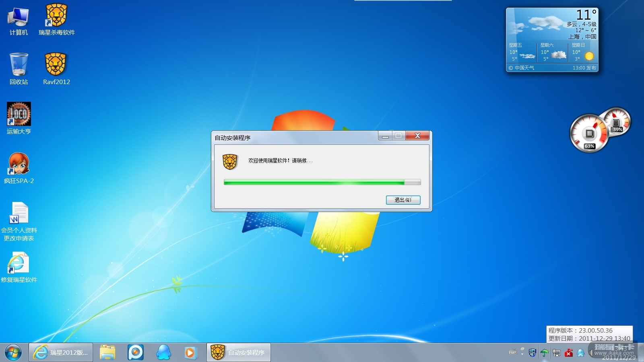Viewport: 644px width, 362px height.
Task: Click the 星期六 forecast in the weather gadget
Action: click(553, 53)
